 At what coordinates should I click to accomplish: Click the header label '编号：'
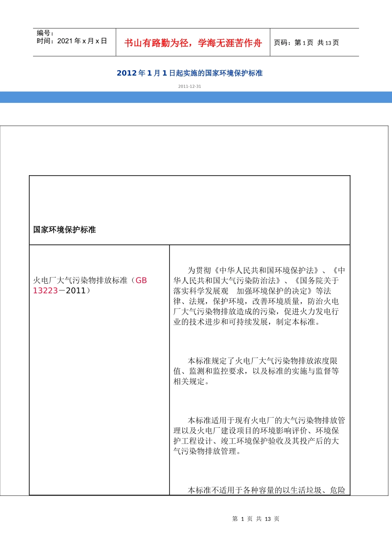click(45, 33)
